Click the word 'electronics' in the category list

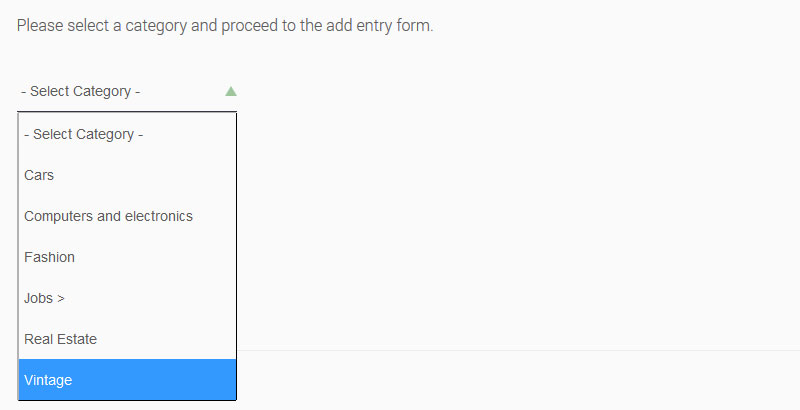(x=159, y=216)
